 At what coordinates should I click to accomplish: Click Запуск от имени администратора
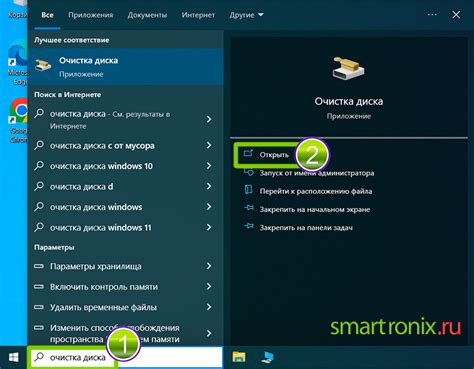pyautogui.click(x=317, y=173)
